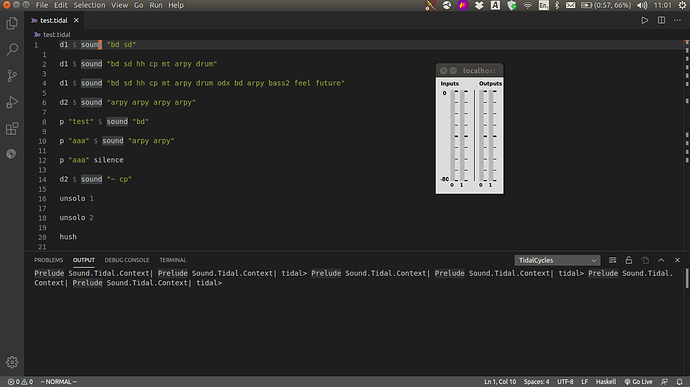This screenshot has height=387, width=690.
Task: Open the Run and Debug view
Action: click(12, 102)
